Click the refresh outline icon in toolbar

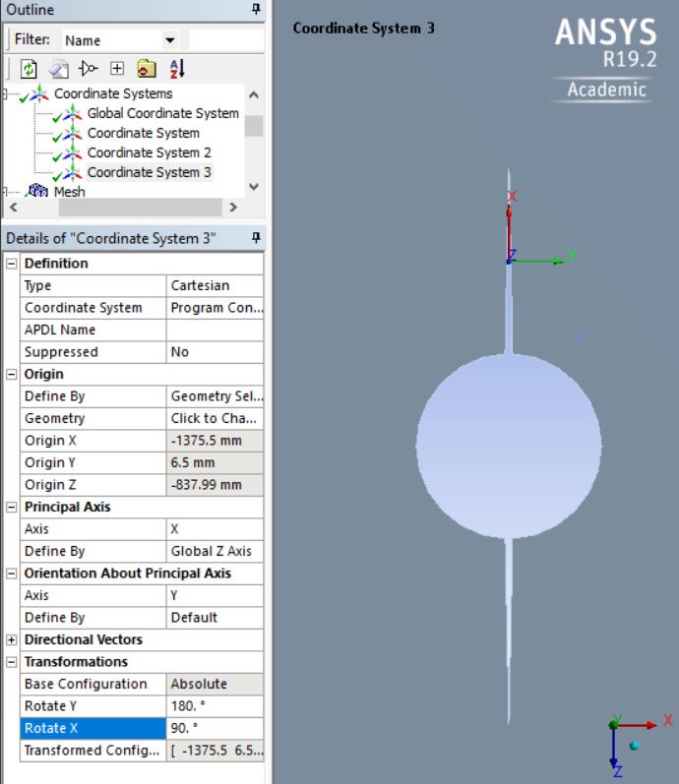click(x=29, y=69)
